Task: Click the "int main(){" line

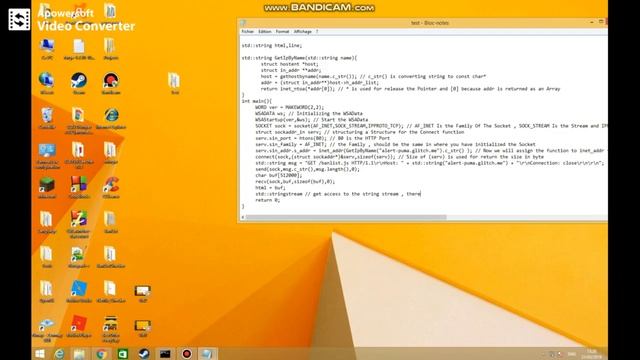Action: click(256, 101)
